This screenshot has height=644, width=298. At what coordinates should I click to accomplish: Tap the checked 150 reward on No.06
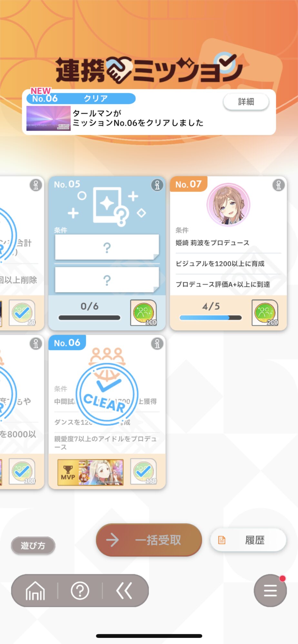tap(144, 471)
